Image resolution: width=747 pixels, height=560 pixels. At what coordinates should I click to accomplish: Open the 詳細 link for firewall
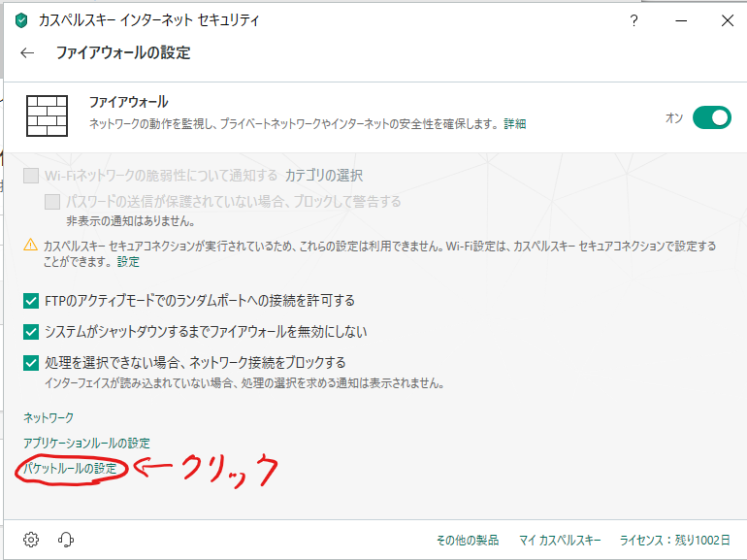coord(515,124)
